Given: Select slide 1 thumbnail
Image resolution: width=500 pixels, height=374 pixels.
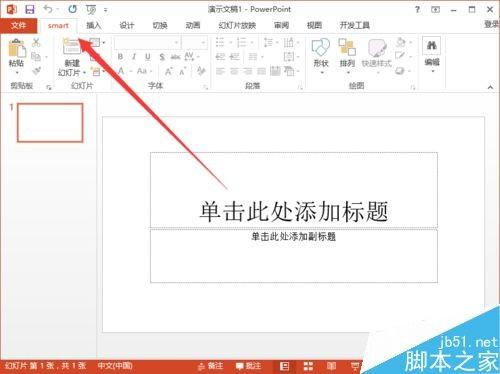Looking at the screenshot, I should [50, 123].
